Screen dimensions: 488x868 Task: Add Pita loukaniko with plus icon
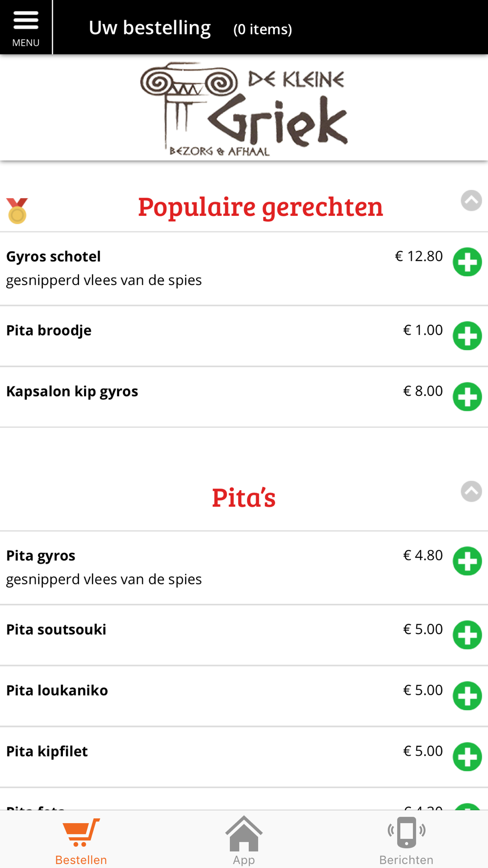(x=467, y=696)
